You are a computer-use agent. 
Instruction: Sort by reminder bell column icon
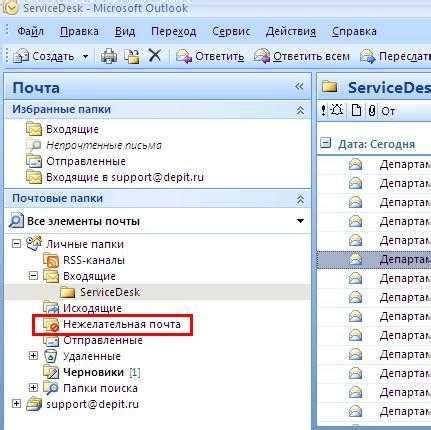pos(337,110)
